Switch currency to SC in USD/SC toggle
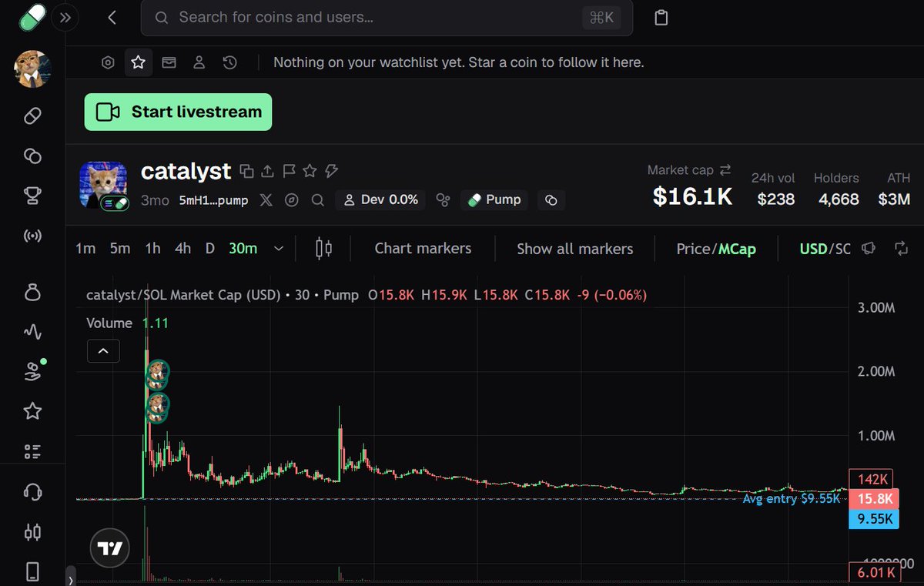924x586 pixels. pos(842,249)
